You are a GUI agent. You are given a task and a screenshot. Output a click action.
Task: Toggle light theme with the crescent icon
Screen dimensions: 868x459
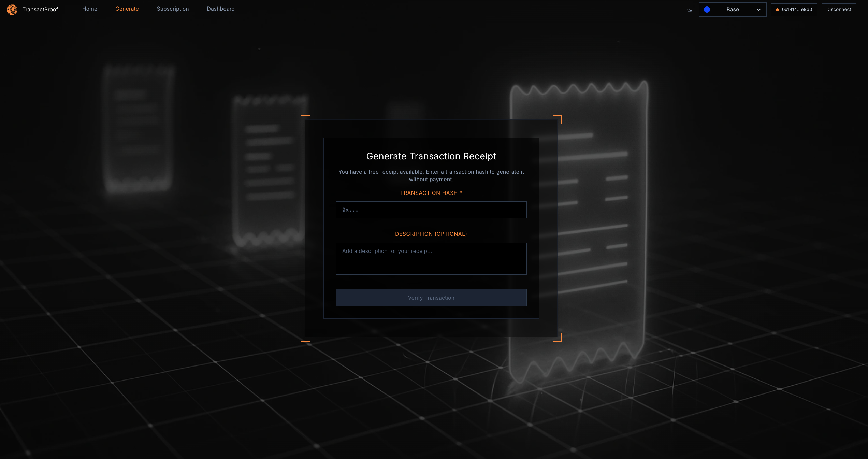(690, 10)
